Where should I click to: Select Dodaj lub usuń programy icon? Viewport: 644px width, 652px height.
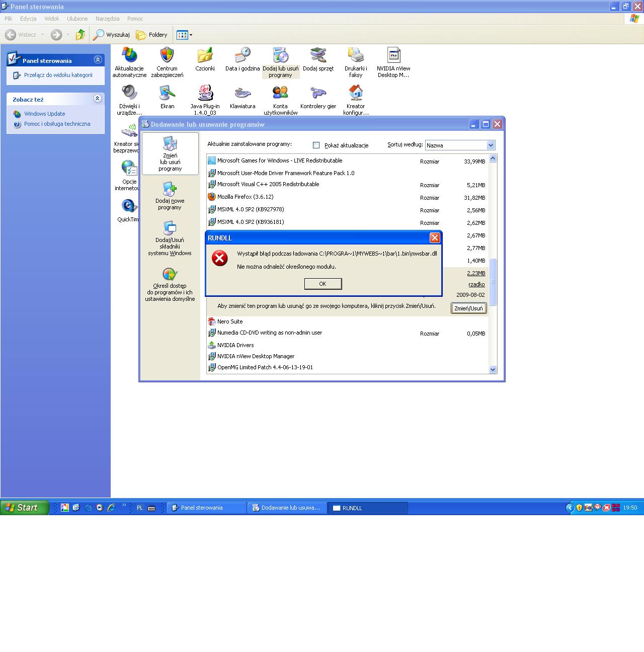point(280,62)
